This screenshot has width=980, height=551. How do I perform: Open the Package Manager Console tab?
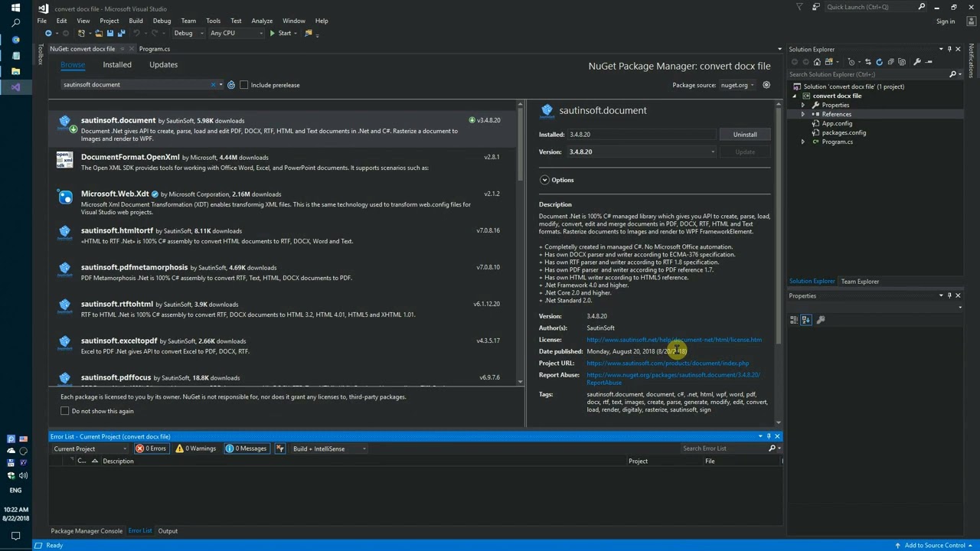point(87,531)
